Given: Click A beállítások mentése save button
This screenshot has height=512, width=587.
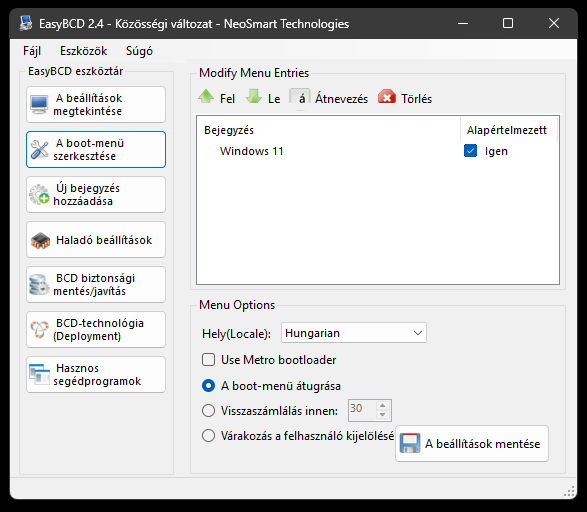Looking at the screenshot, I should coord(472,444).
